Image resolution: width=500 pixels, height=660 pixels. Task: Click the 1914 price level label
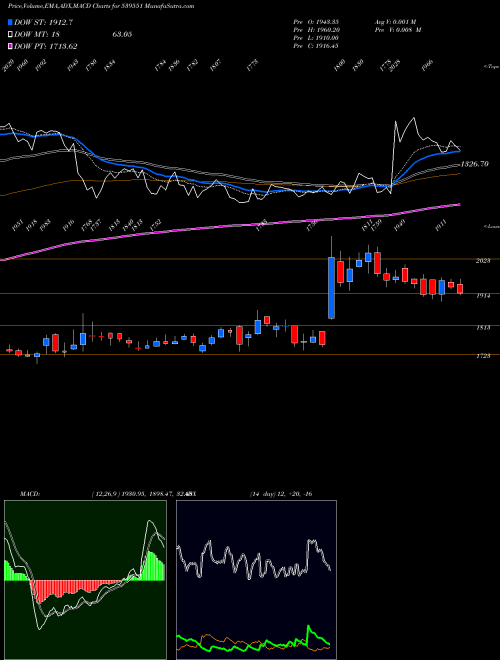[x=483, y=296]
